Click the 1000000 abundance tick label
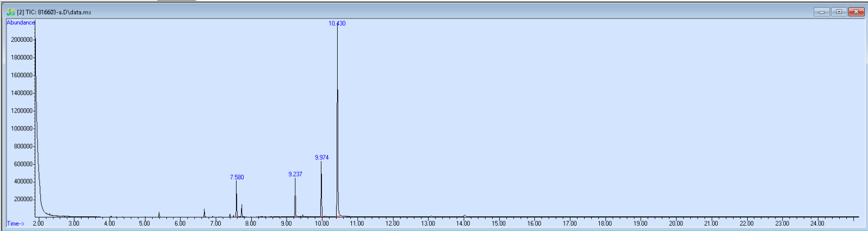 (x=22, y=129)
